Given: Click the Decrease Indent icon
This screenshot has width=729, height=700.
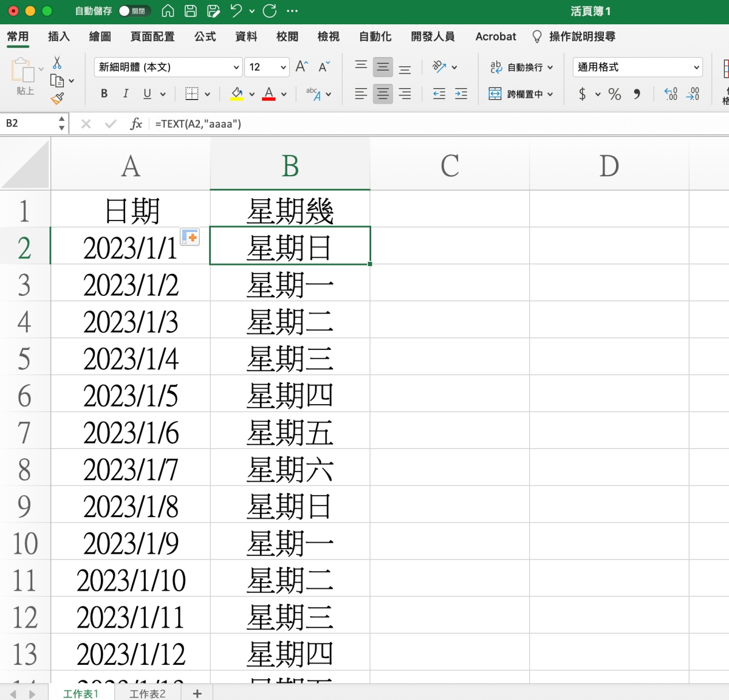Looking at the screenshot, I should pyautogui.click(x=439, y=94).
